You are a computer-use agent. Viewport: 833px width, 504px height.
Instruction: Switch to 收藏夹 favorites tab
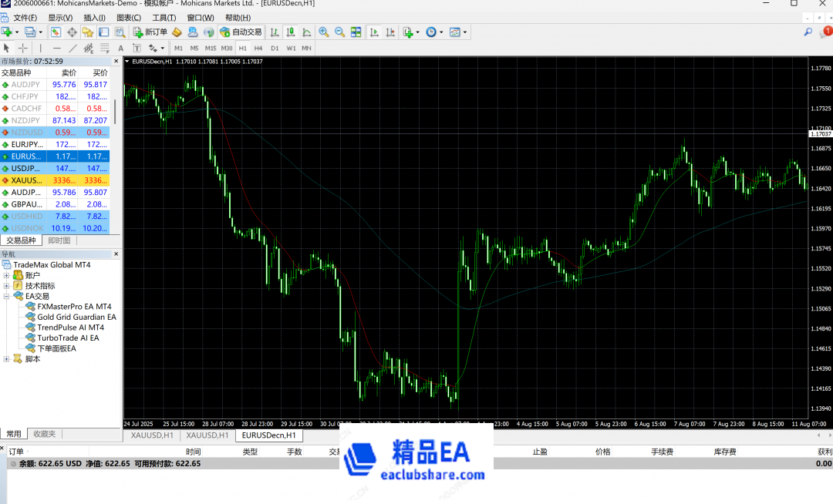(45, 434)
